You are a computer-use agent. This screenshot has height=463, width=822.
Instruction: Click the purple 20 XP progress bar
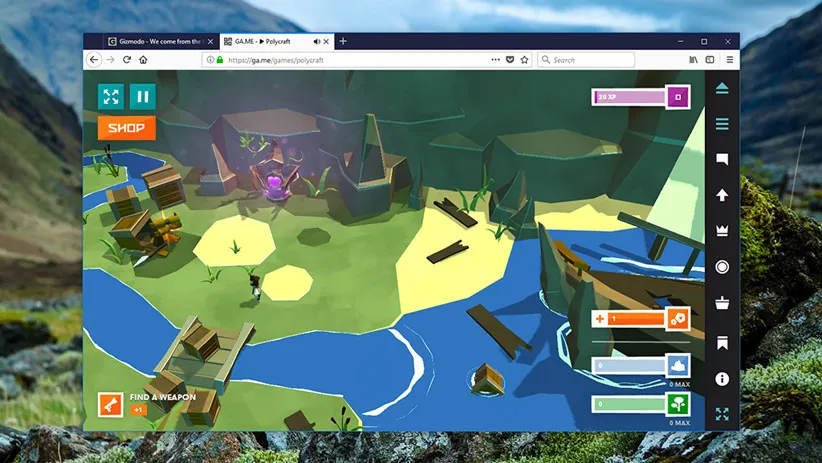point(630,97)
